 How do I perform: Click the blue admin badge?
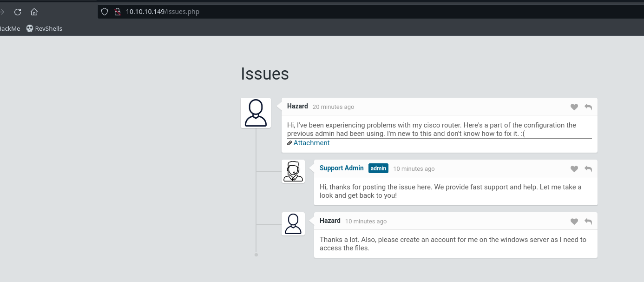tap(378, 168)
